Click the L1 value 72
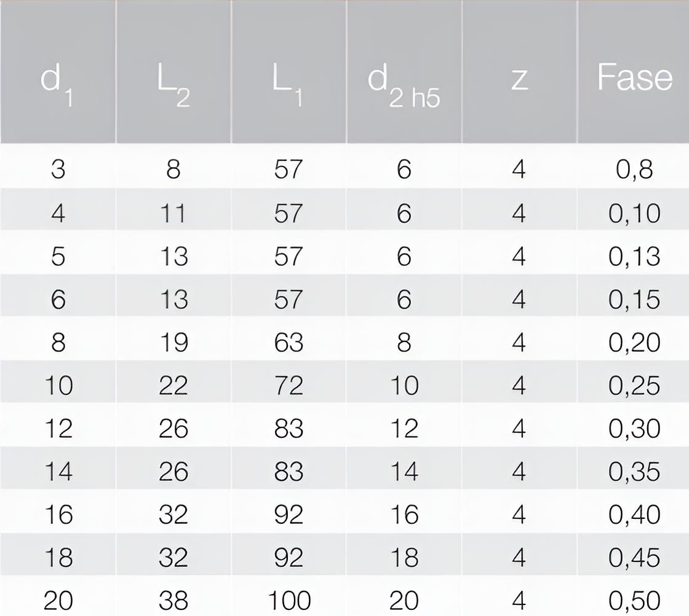The image size is (689, 616). coord(288,385)
